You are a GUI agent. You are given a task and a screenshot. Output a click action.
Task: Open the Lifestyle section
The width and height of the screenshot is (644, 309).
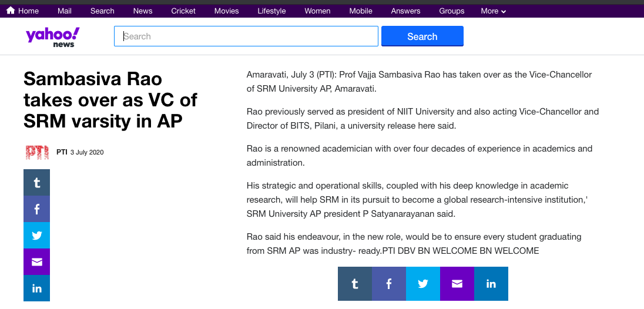point(271,11)
